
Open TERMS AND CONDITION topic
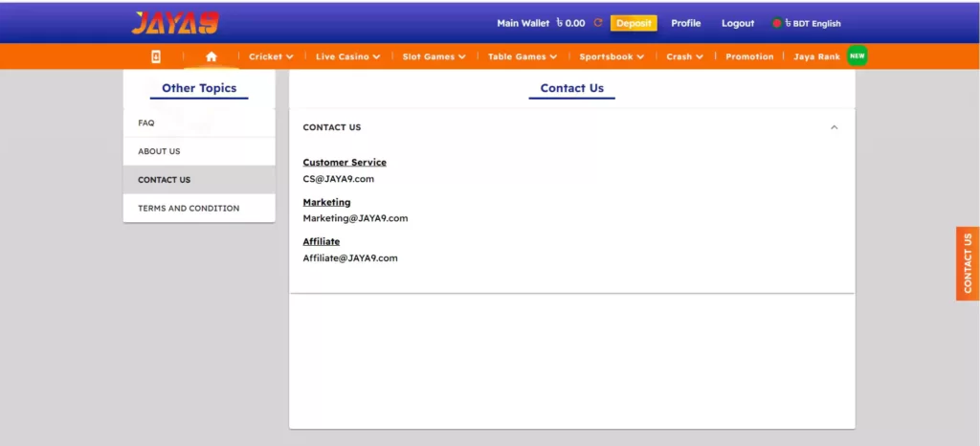tap(199, 208)
